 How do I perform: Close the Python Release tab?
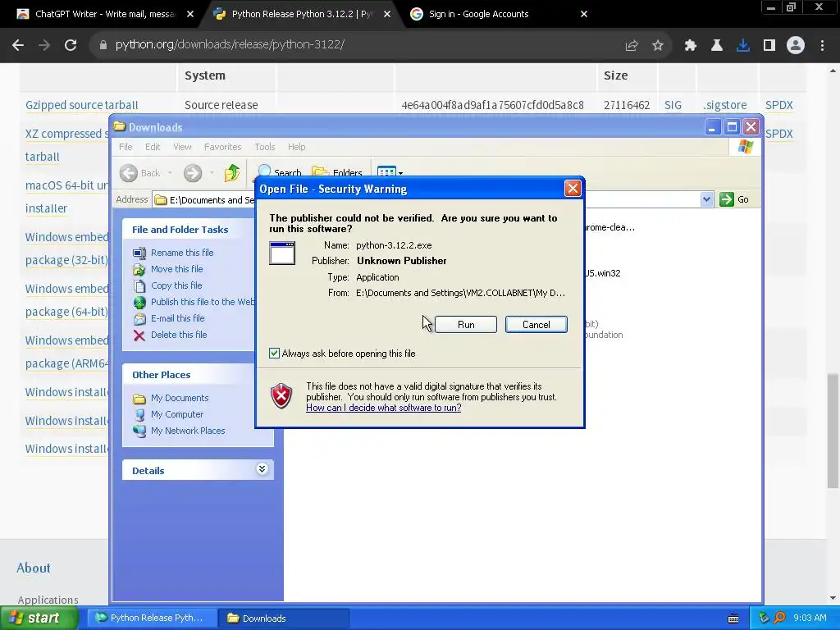(x=387, y=15)
